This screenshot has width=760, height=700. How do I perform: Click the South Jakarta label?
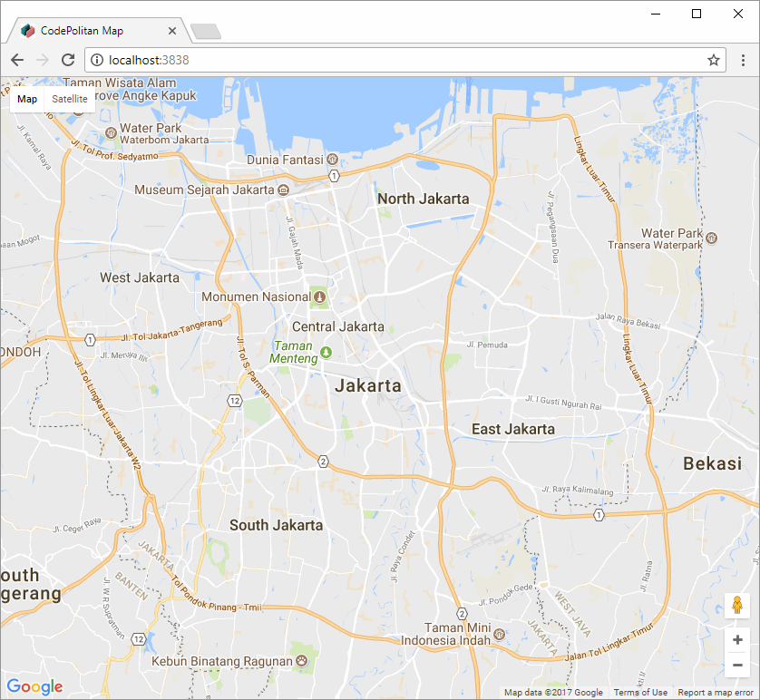click(x=276, y=525)
